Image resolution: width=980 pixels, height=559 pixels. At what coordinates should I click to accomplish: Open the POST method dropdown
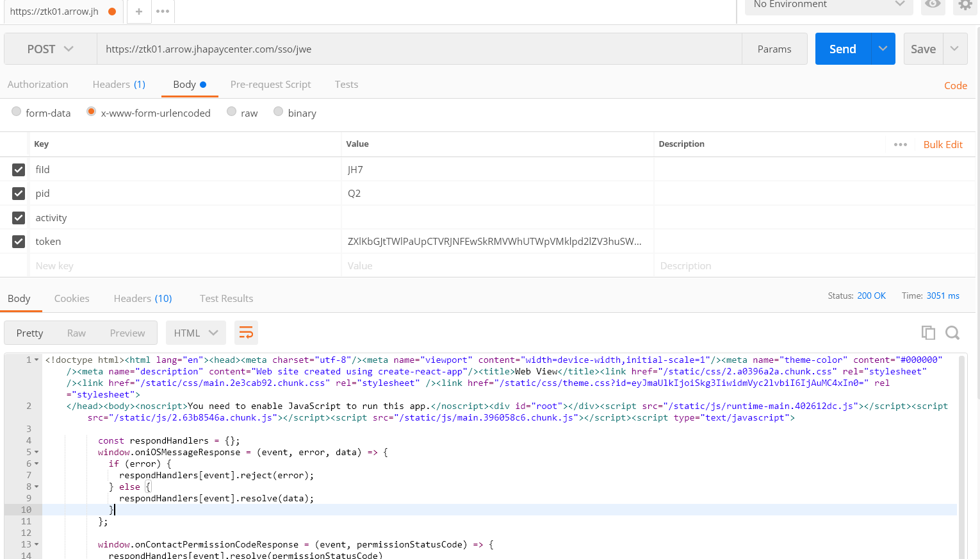click(x=50, y=49)
